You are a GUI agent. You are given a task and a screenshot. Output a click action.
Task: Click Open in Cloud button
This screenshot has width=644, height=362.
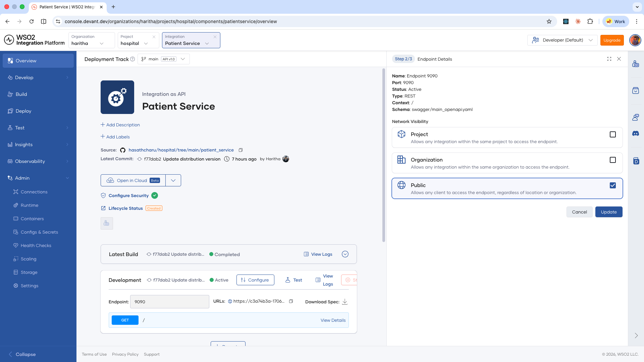click(133, 180)
